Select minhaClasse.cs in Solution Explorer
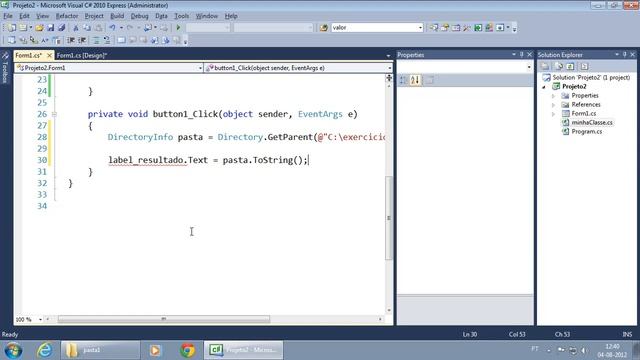 tap(591, 122)
